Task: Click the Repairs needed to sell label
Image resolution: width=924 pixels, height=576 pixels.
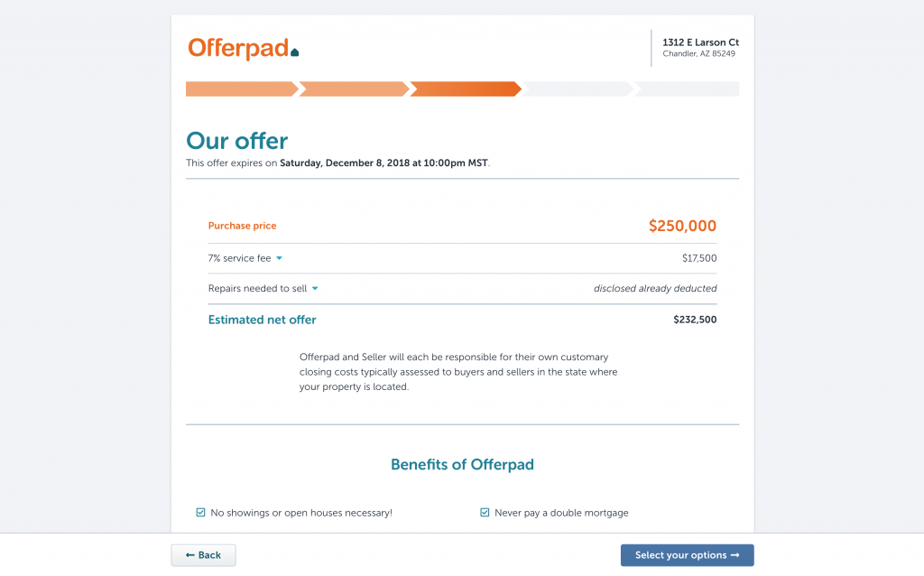Action: [257, 288]
